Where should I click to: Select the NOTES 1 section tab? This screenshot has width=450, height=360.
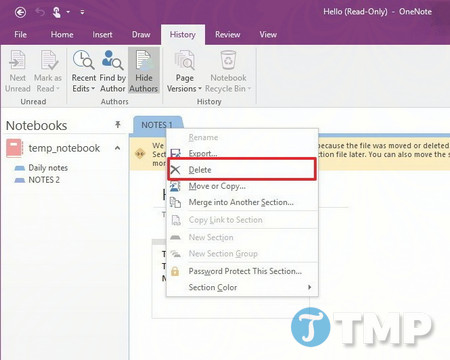pos(157,125)
